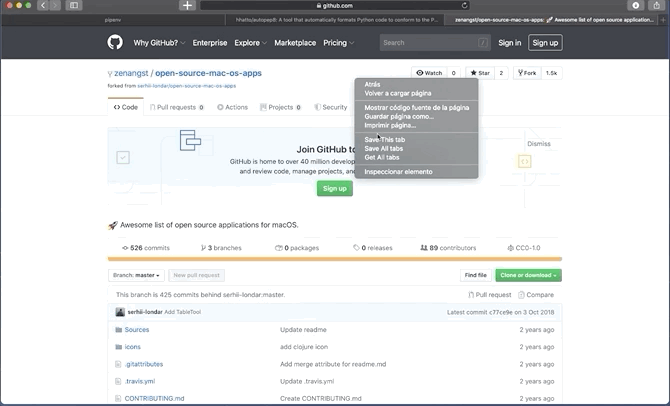Click the rocket emoji in description
This screenshot has height=406, width=670.
pos(112,225)
